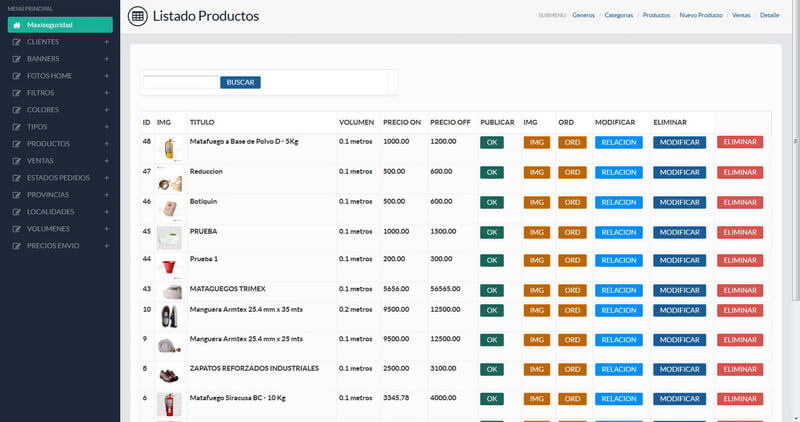Image resolution: width=800 pixels, height=422 pixels.
Task: Click the edit icon next to PRODUCTOS
Action: [16, 144]
